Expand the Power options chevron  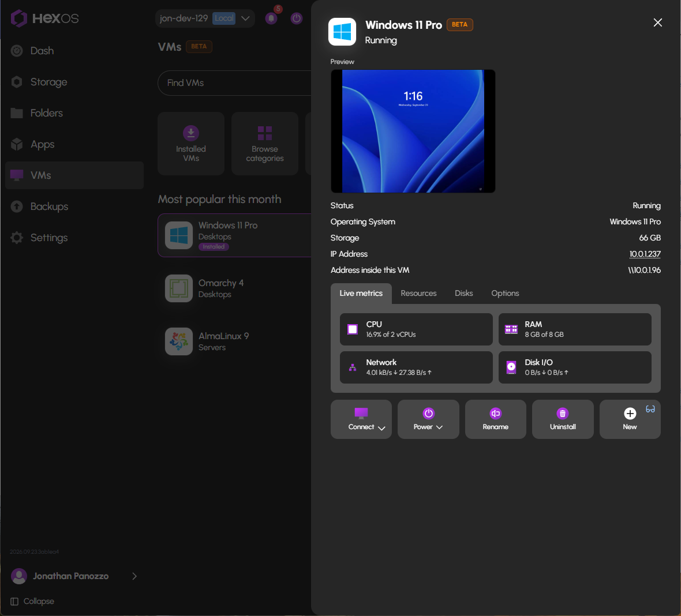440,427
